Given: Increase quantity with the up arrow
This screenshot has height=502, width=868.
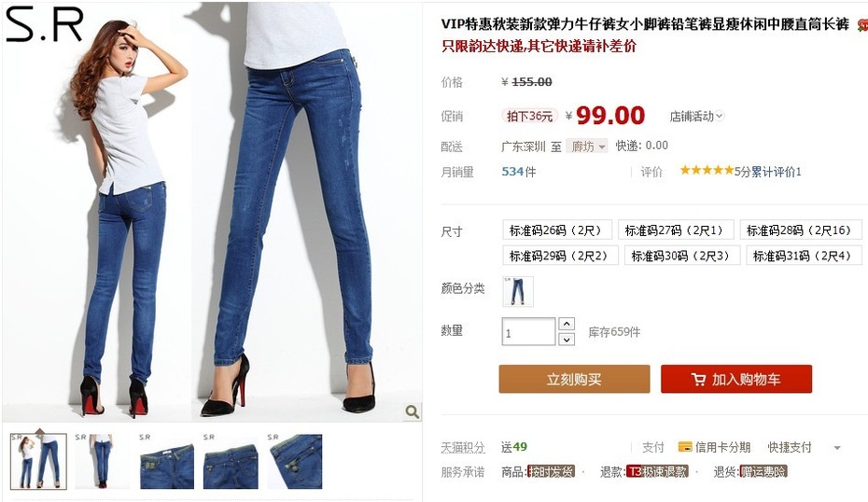Looking at the screenshot, I should coord(567,324).
